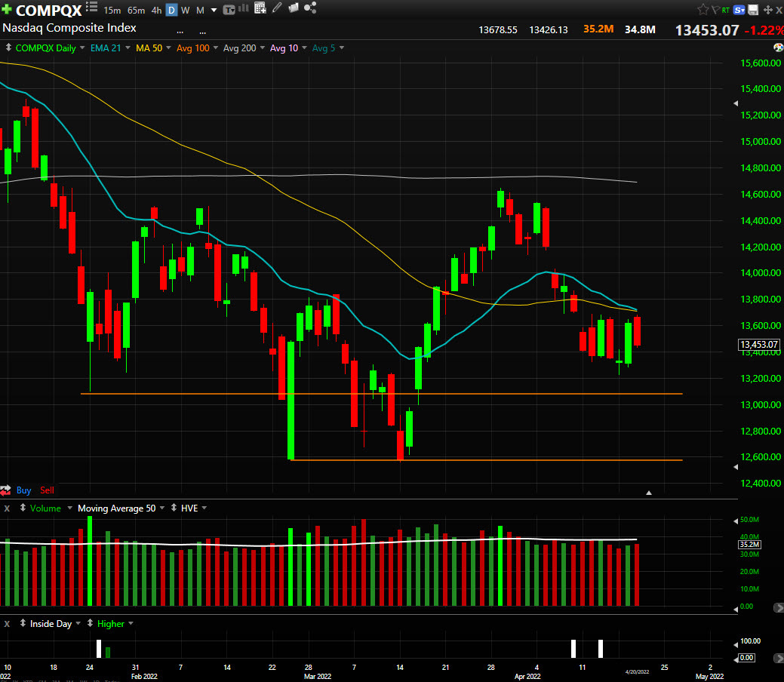
Task: Click the -1.22% change value
Action: coord(764,30)
